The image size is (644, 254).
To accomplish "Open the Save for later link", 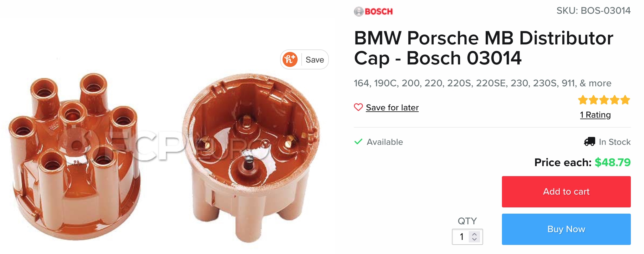I will (392, 108).
